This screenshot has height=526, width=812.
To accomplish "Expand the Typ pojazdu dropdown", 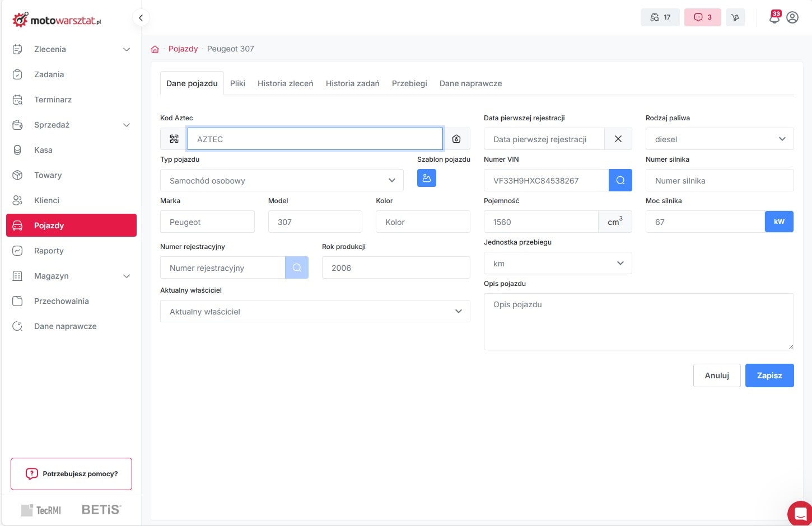I will coord(282,180).
